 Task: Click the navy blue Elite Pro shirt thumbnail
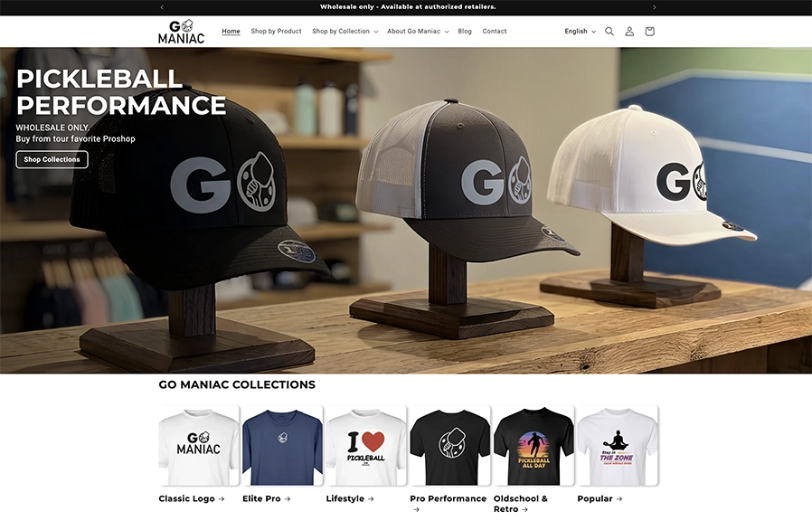click(x=282, y=446)
